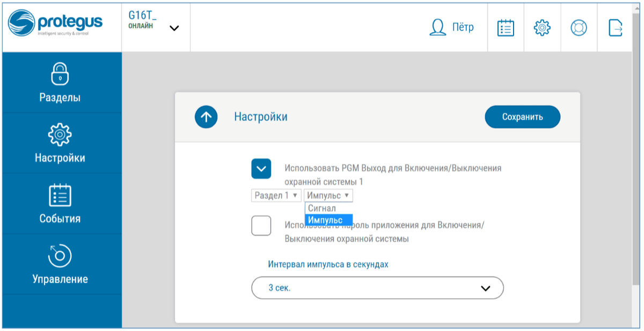Select Сигнал from the dropdown list
The image size is (644, 331).
[x=322, y=208]
